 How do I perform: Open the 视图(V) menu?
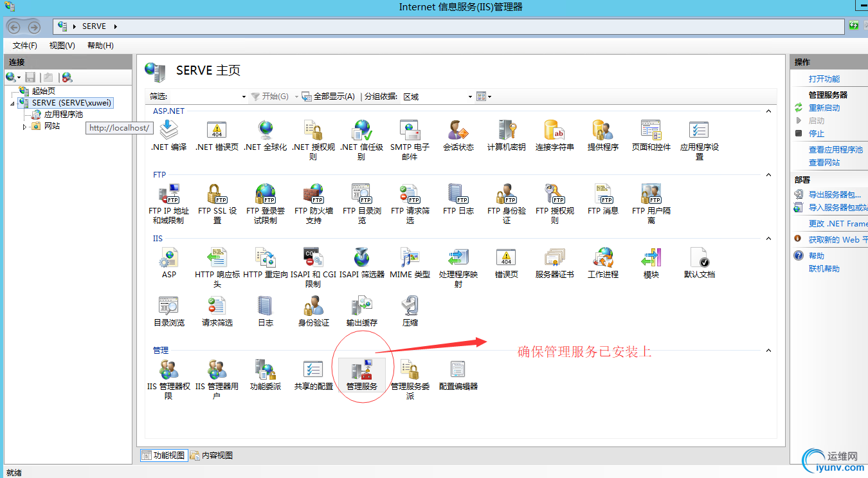pos(61,45)
